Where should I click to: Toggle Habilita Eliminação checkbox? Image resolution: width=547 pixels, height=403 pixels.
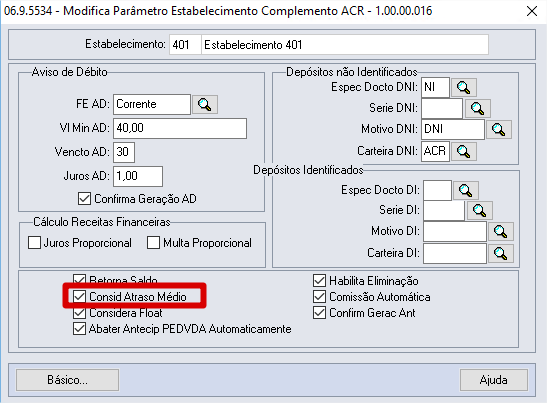pos(320,281)
